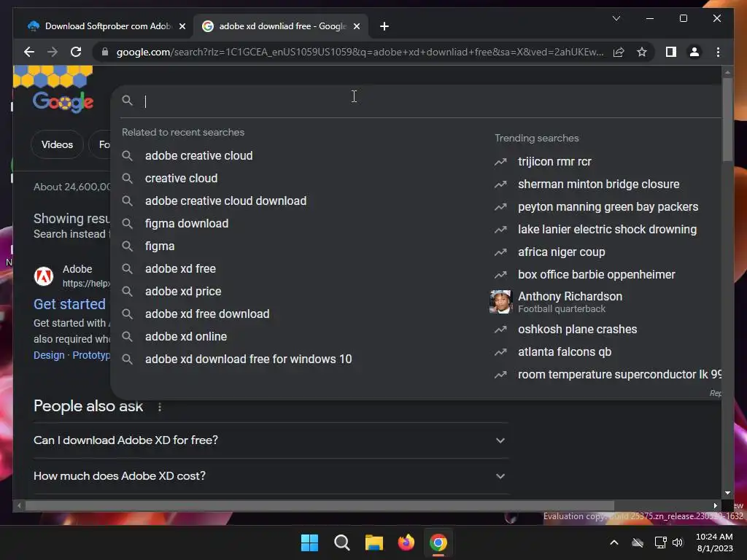
Task: Pick suggestion adobe xd price
Action: 183,292
